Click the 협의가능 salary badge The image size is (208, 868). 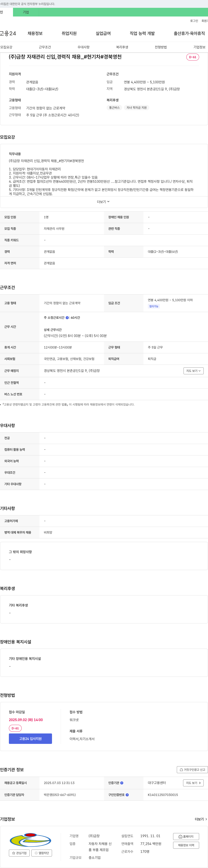(x=154, y=306)
